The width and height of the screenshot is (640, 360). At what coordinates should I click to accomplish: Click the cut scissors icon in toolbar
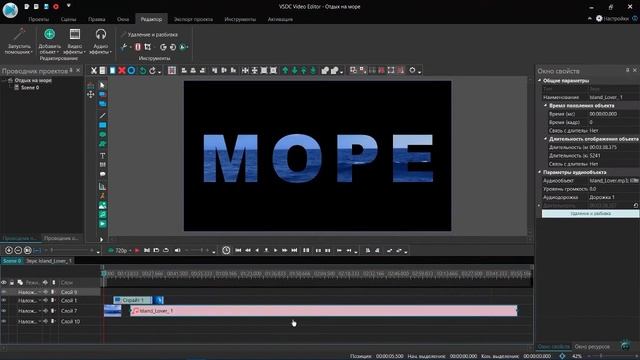(93, 71)
